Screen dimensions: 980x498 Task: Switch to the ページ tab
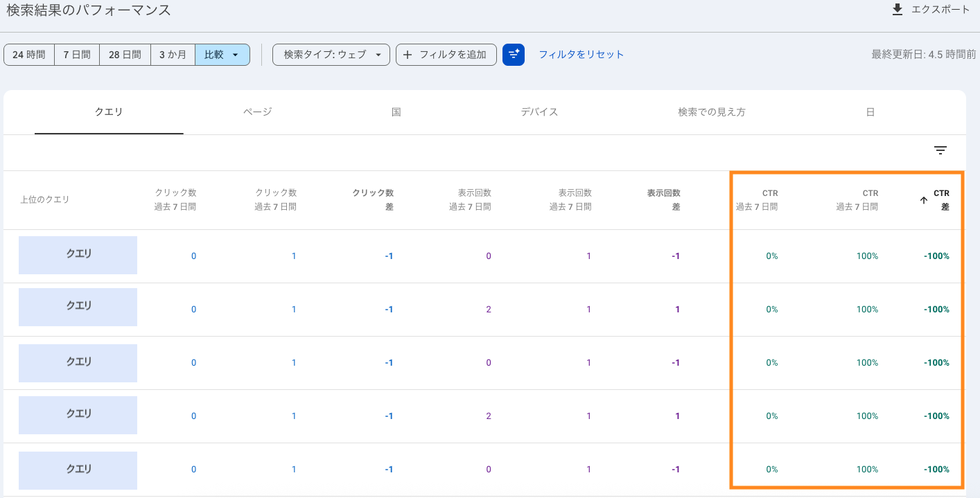click(x=257, y=112)
